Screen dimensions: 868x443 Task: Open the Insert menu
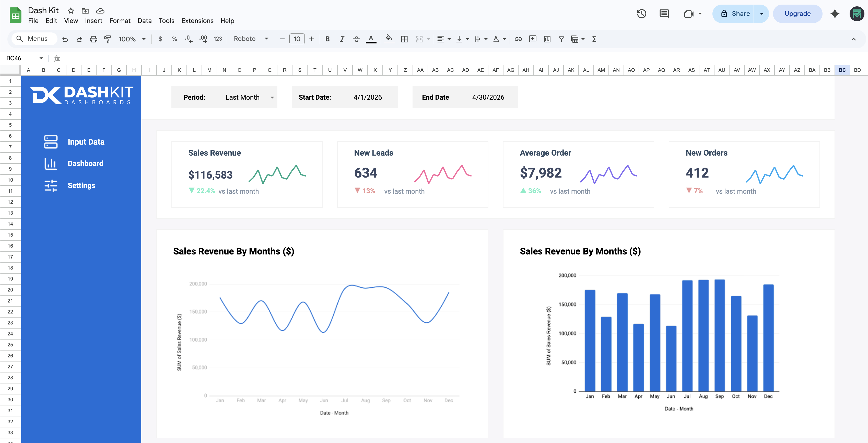[94, 21]
